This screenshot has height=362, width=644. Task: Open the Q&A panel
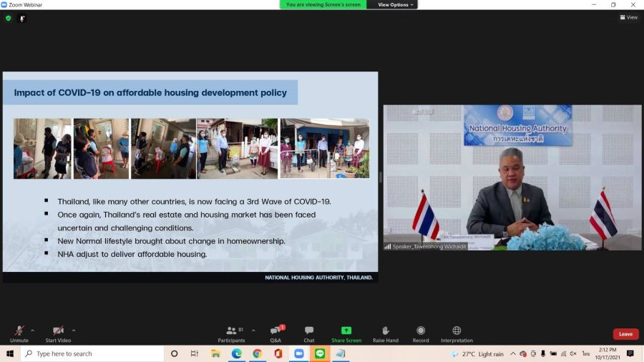pyautogui.click(x=275, y=333)
